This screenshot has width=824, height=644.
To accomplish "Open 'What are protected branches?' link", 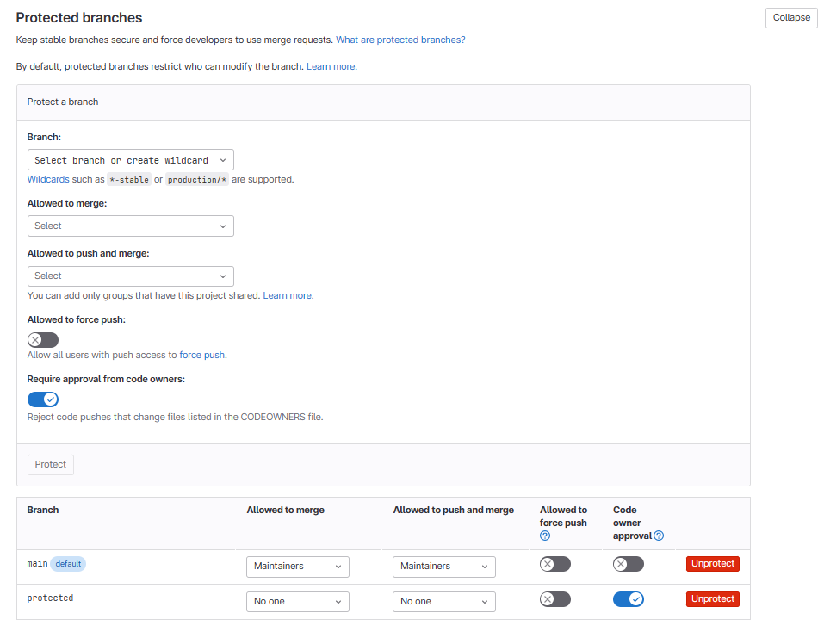I will 400,40.
